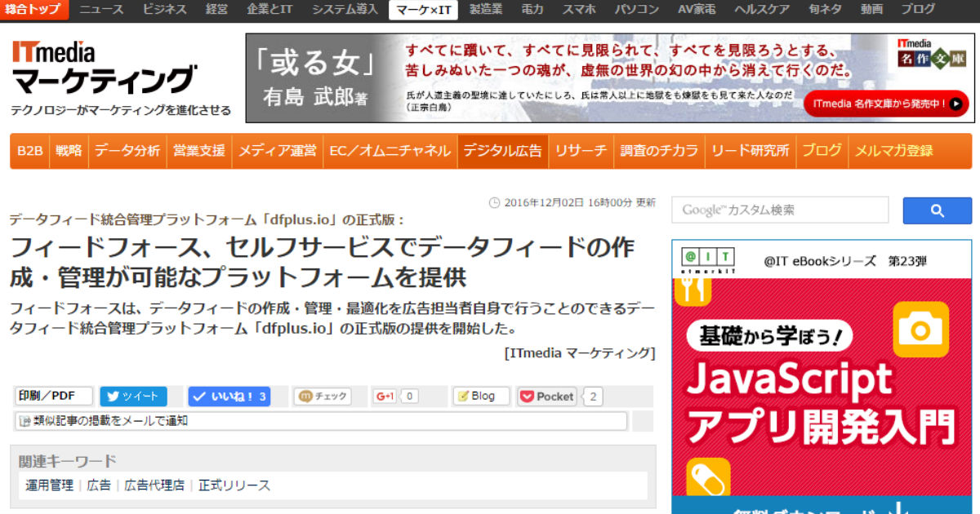980x514 pixels.
Task: Click the G+1 share count box
Action: click(x=409, y=397)
